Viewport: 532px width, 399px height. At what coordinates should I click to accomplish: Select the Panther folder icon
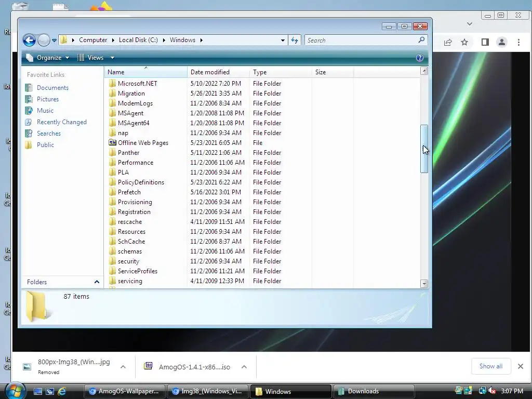(x=113, y=153)
